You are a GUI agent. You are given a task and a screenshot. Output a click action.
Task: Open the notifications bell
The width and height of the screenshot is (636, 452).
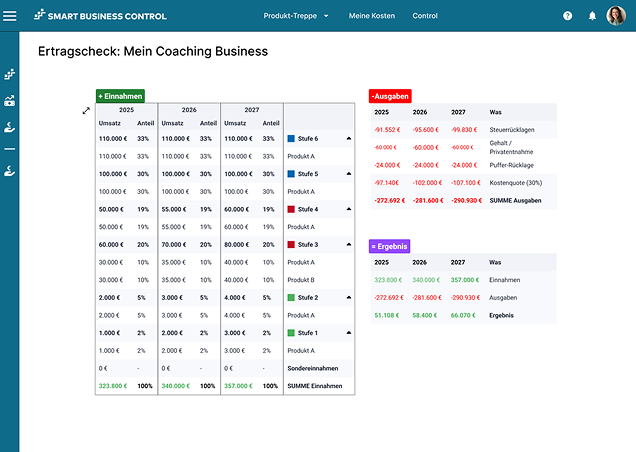592,16
